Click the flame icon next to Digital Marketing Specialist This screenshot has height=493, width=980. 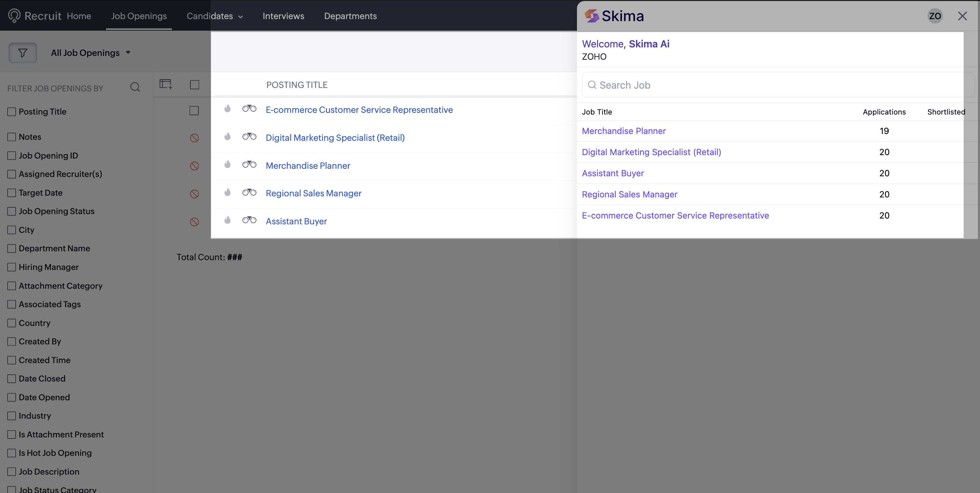tap(227, 137)
